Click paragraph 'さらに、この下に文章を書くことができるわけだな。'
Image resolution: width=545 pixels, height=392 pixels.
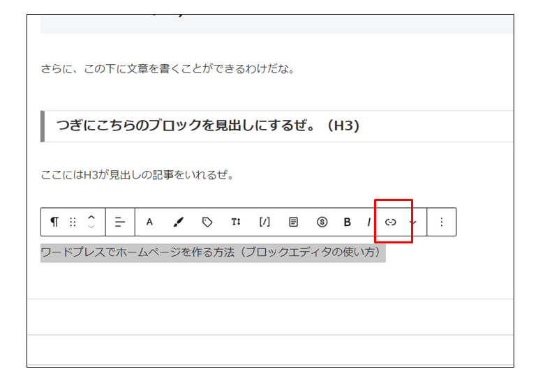[x=168, y=69]
